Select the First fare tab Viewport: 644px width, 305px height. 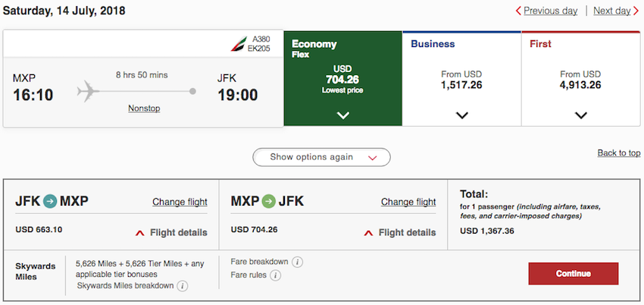581,78
